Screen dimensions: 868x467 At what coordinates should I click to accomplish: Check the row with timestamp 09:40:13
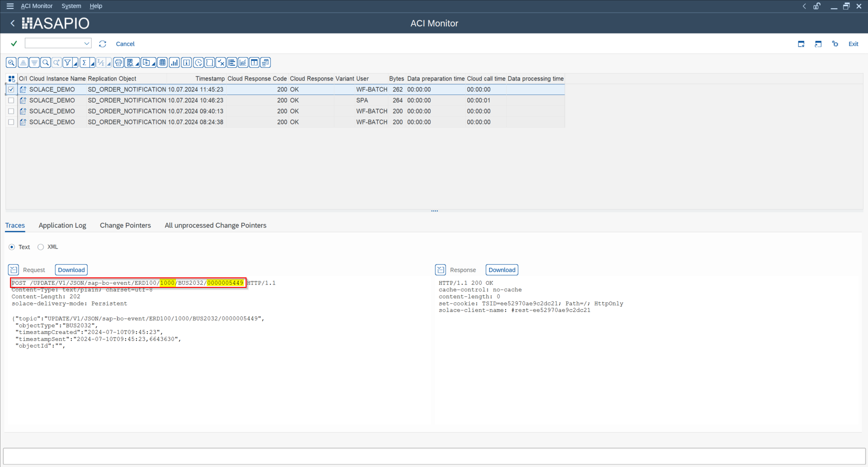[x=11, y=111]
